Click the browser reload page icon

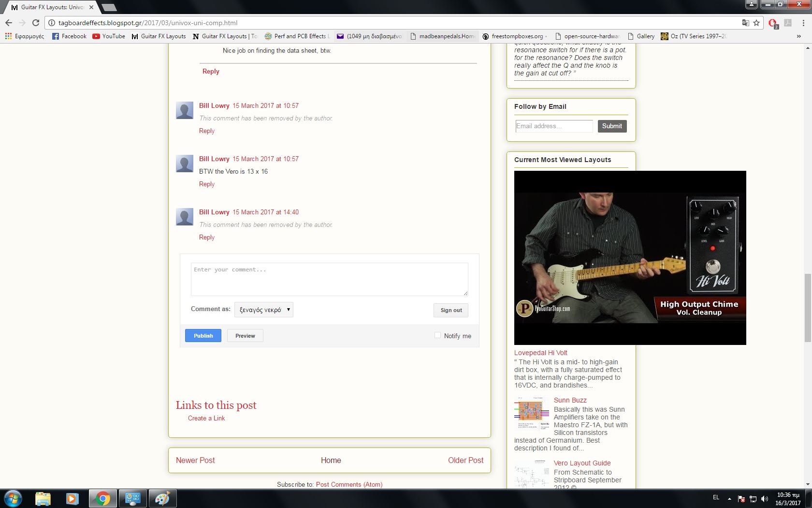pyautogui.click(x=36, y=23)
